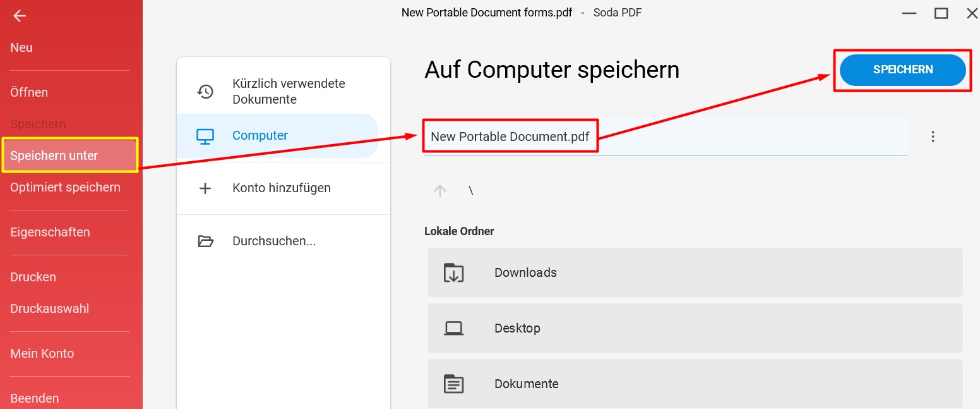Open the Desktop local folder row
This screenshot has width=980, height=409.
695,328
